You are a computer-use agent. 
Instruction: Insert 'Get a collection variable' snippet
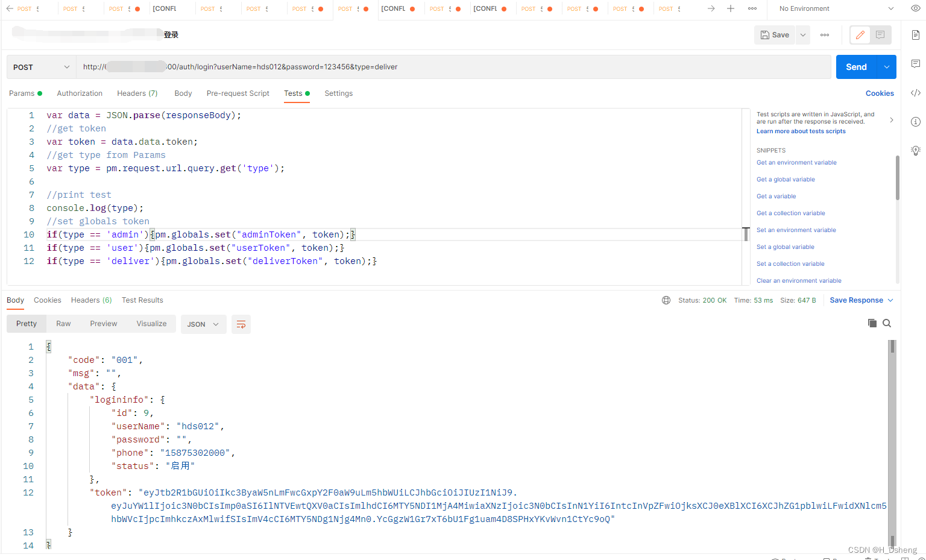[790, 213]
